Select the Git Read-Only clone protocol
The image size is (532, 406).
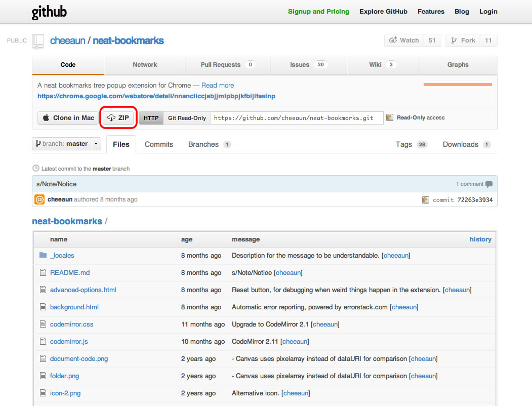pos(187,118)
